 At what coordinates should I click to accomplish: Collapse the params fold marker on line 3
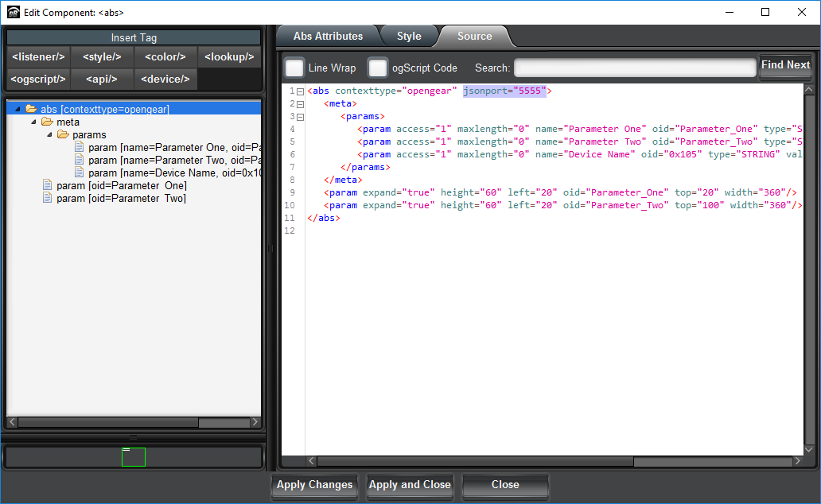[x=300, y=117]
